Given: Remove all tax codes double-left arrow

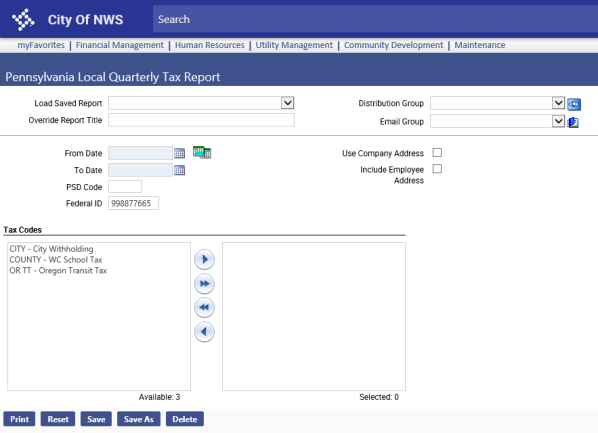Looking at the screenshot, I should [x=204, y=307].
